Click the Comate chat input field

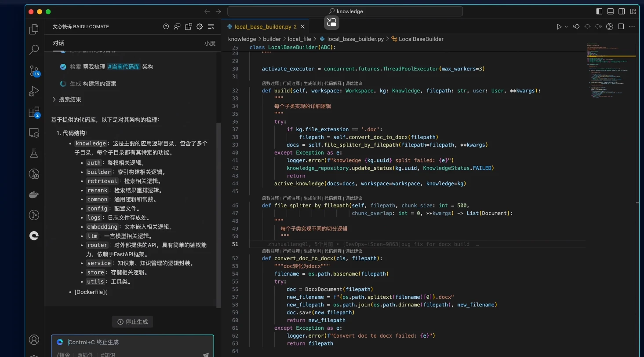pyautogui.click(x=133, y=342)
